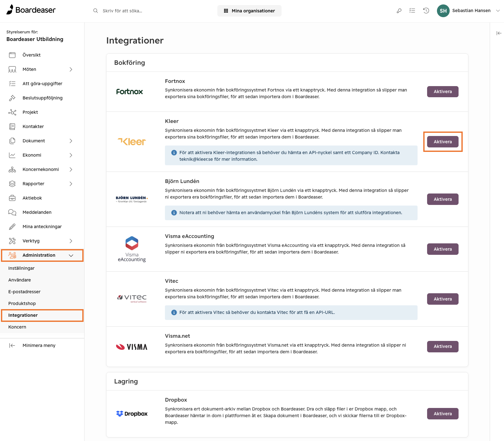The image size is (504, 441).
Task: Click the Visma eAccounting logo
Action: (132, 249)
